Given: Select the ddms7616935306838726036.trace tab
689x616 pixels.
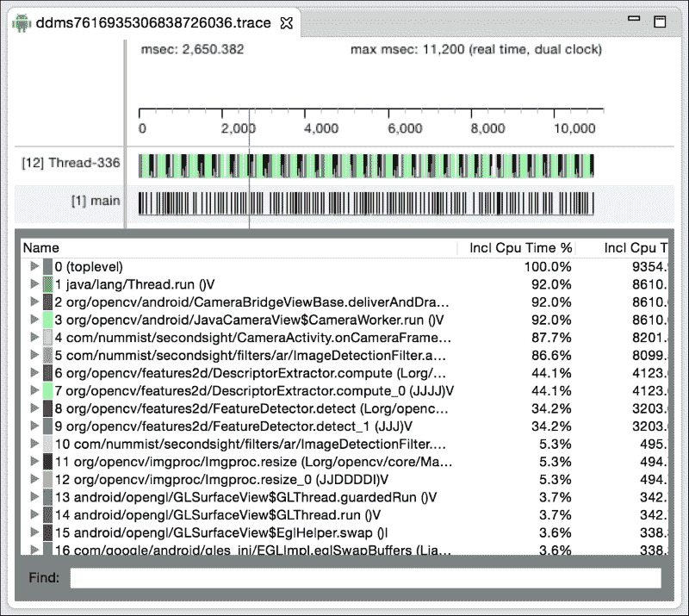Looking at the screenshot, I should tap(153, 22).
